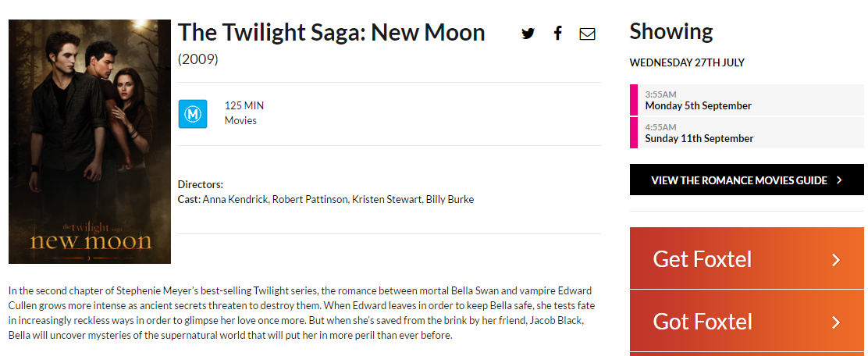Click the chevron beside Romance Movies Guide
The width and height of the screenshot is (868, 356).
pyautogui.click(x=839, y=180)
